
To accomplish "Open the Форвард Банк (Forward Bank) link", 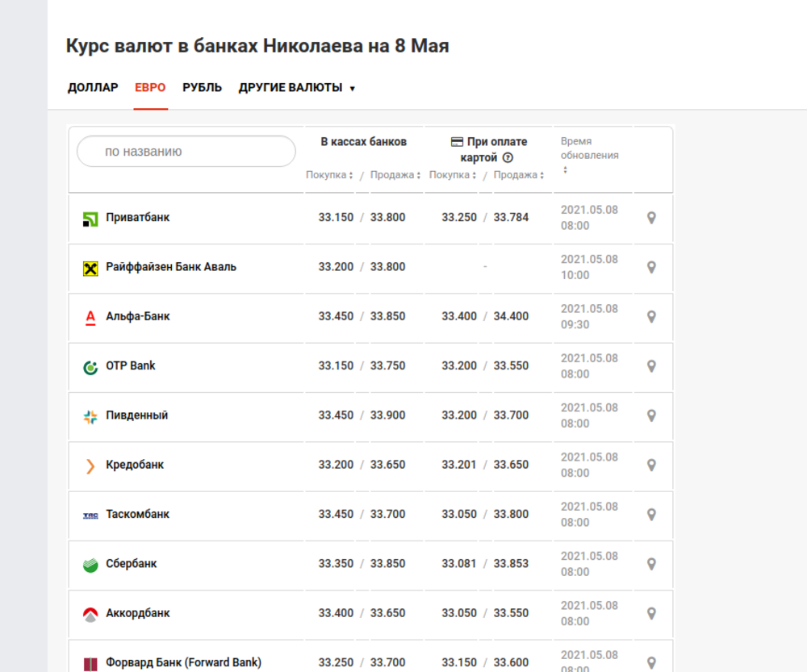I will (184, 662).
